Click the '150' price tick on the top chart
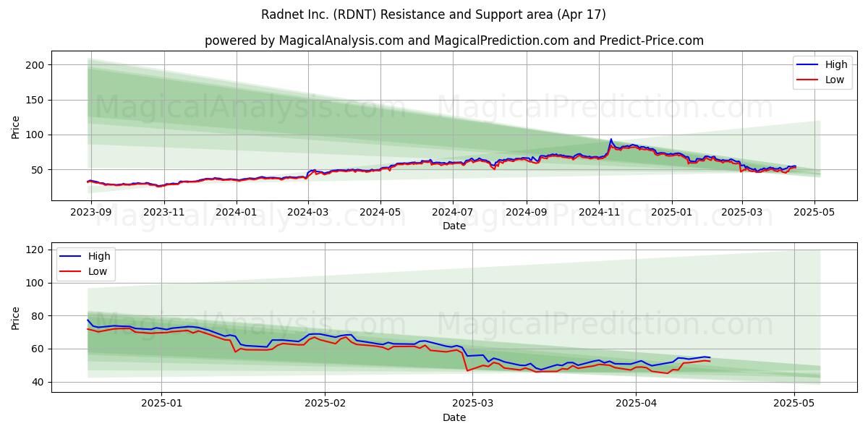868x434 pixels. [x=36, y=100]
